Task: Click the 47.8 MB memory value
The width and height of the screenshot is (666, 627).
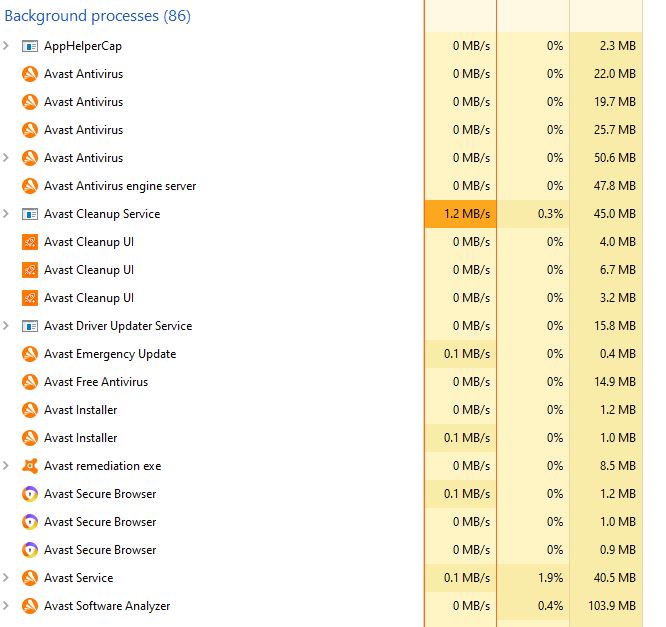Action: 615,186
